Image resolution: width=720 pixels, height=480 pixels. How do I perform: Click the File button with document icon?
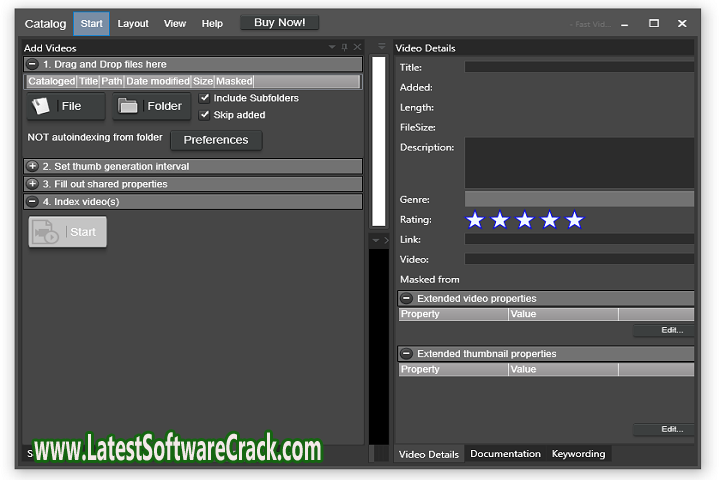tap(65, 106)
